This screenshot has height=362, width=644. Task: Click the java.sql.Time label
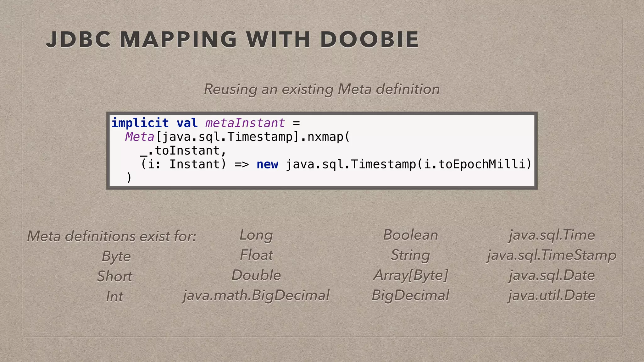coord(552,235)
